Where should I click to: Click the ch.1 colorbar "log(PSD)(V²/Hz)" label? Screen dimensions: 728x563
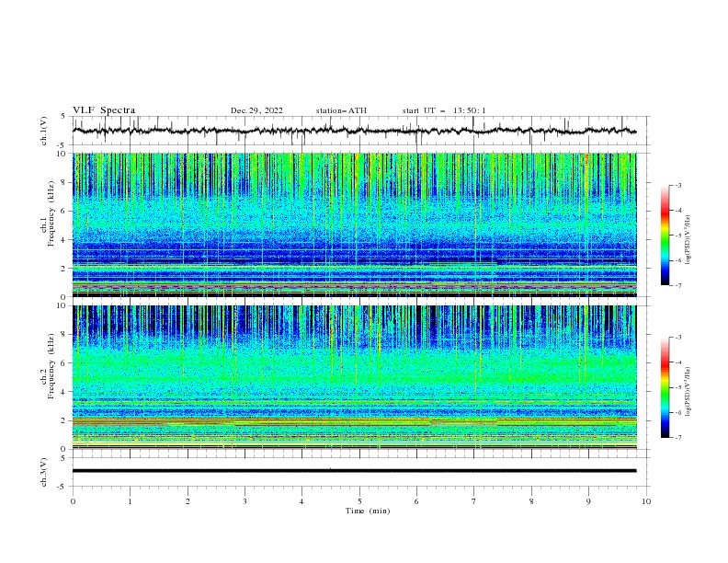pyautogui.click(x=688, y=240)
